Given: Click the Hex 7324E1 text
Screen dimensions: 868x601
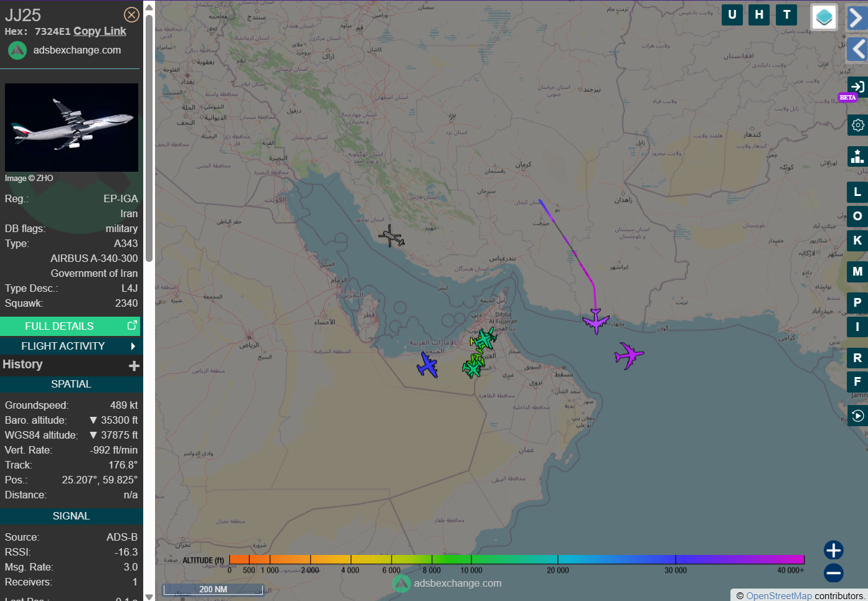Looking at the screenshot, I should pos(37,31).
